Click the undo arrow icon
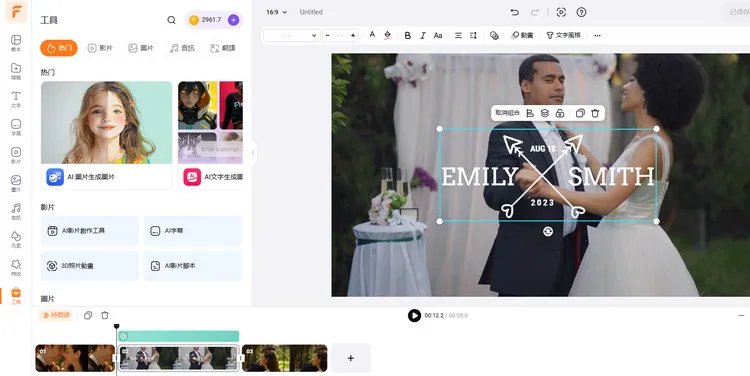The image size is (750, 376). pos(515,12)
